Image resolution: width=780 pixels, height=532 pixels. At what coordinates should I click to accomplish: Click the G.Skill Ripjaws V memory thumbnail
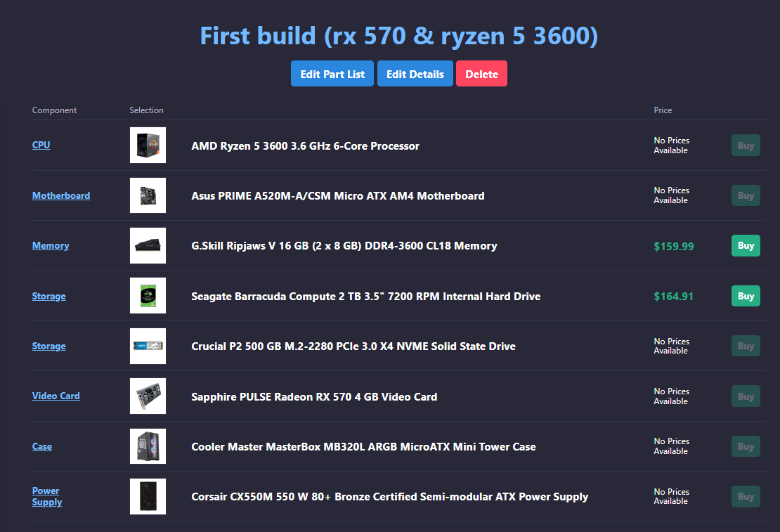[x=148, y=245]
